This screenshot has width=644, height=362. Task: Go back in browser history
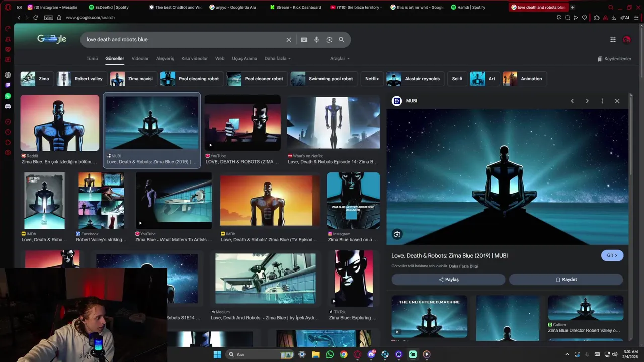click(19, 18)
